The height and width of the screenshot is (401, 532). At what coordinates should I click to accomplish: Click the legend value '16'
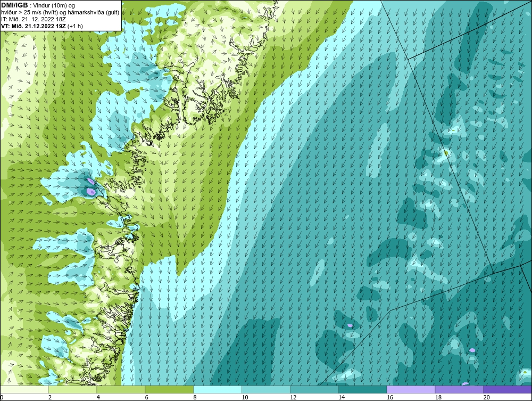tap(390, 397)
